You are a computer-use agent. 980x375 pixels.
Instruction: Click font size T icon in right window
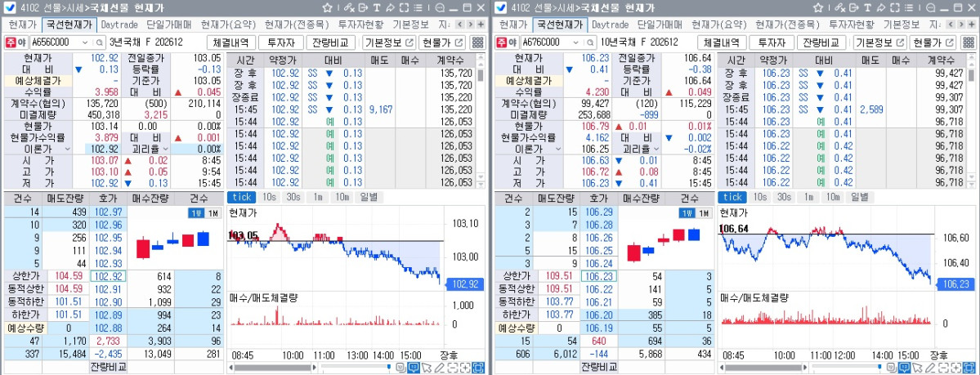(867, 7)
